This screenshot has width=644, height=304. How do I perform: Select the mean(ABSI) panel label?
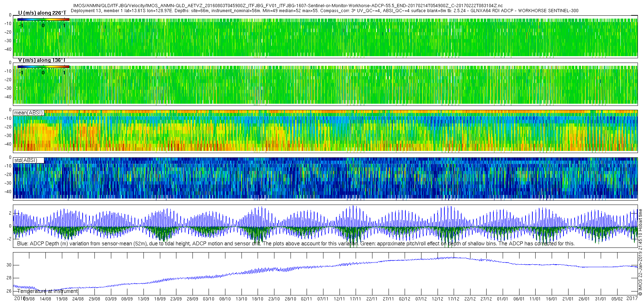tap(29, 113)
